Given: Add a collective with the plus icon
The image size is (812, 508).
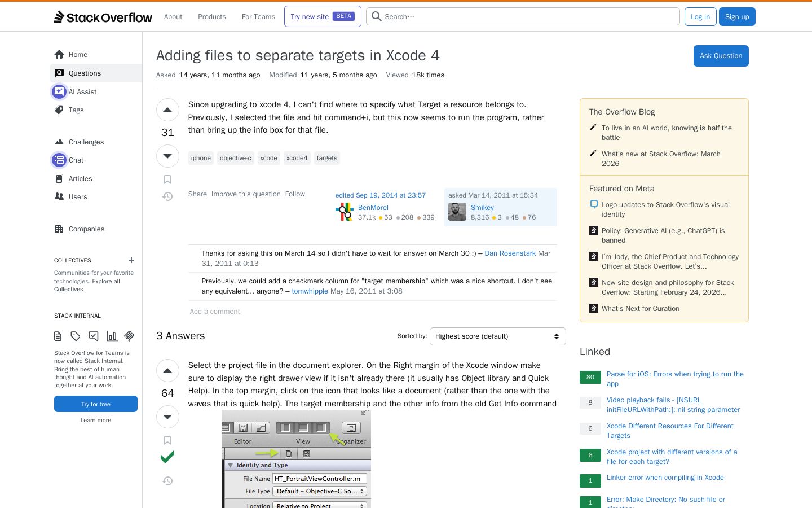Looking at the screenshot, I should click(x=131, y=260).
